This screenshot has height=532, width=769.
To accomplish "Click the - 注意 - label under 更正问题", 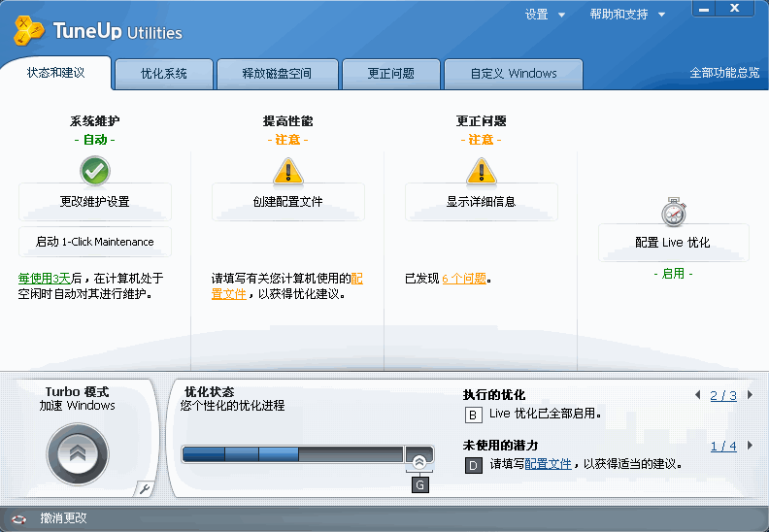I will point(482,140).
